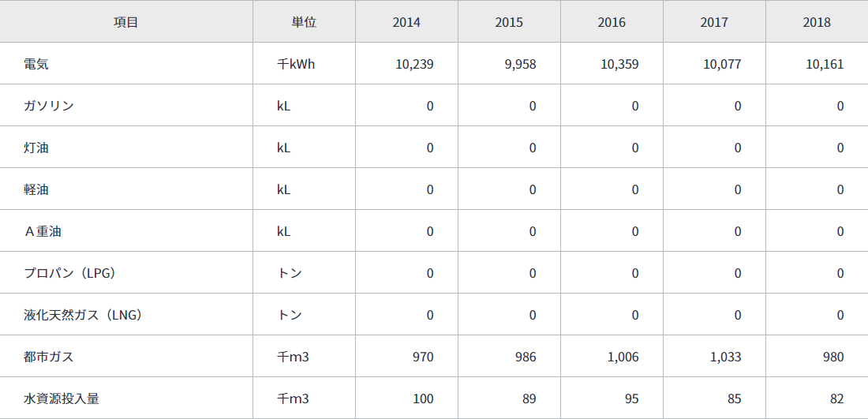Click the トン unit in 液化天然ガス row

[290, 315]
